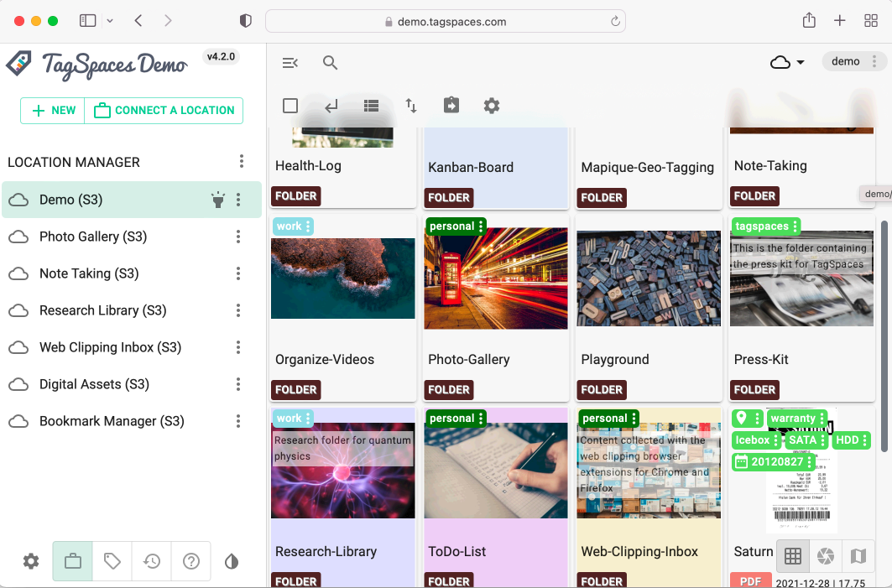Click the import or move files clipboard icon
This screenshot has height=588, width=892.
click(x=451, y=105)
